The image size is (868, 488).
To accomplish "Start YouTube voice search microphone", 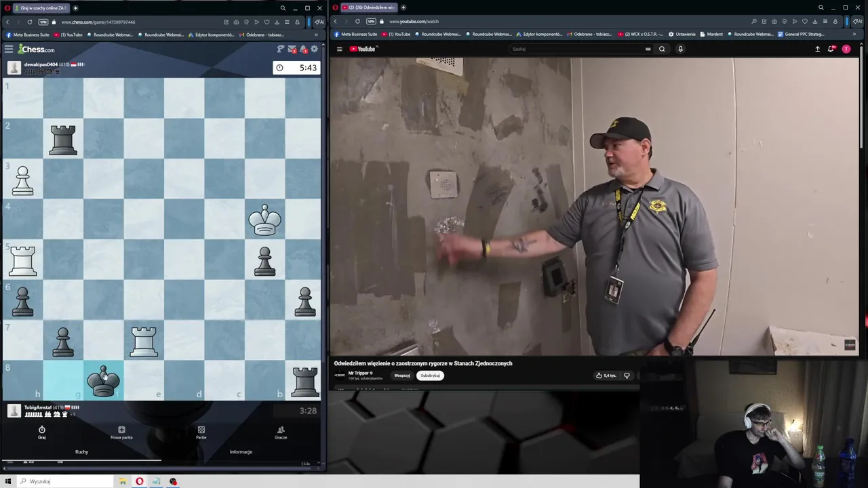I will click(680, 49).
